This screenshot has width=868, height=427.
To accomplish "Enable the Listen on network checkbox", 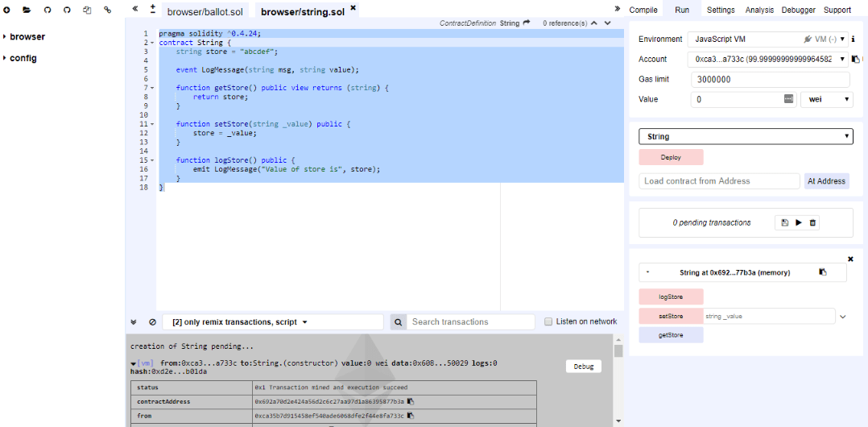I will [x=548, y=321].
